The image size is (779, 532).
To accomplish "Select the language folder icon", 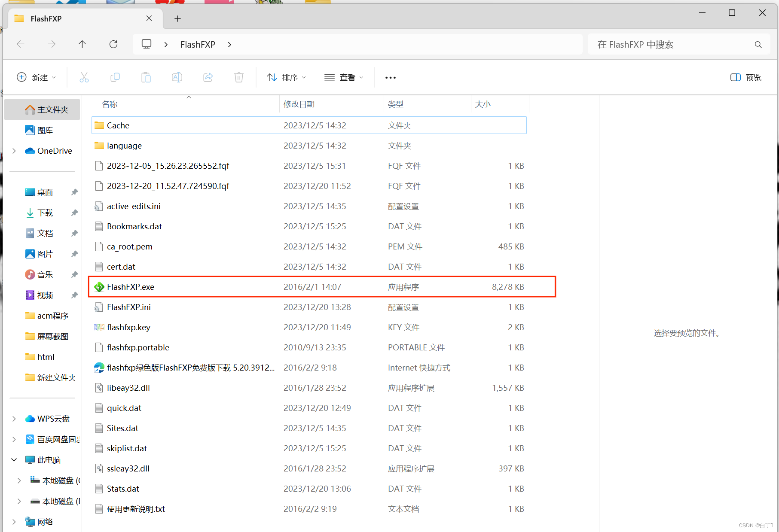I will [99, 146].
